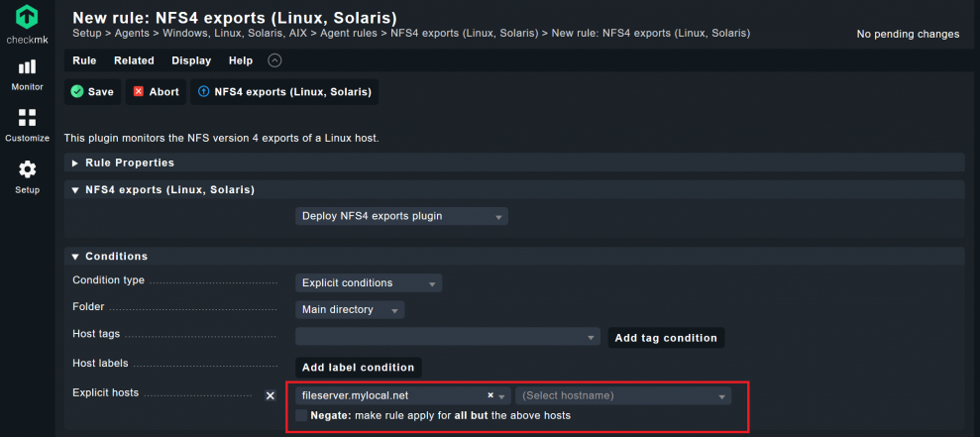Open the Deploy NFS4 exports plugin dropdown
Viewport: 980px width, 437px height.
(x=401, y=216)
